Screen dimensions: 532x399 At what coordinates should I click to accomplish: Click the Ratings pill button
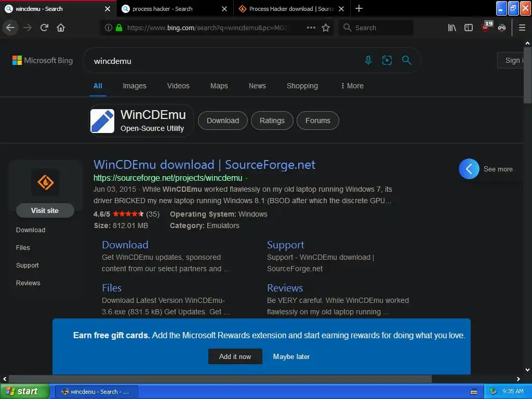(272, 121)
